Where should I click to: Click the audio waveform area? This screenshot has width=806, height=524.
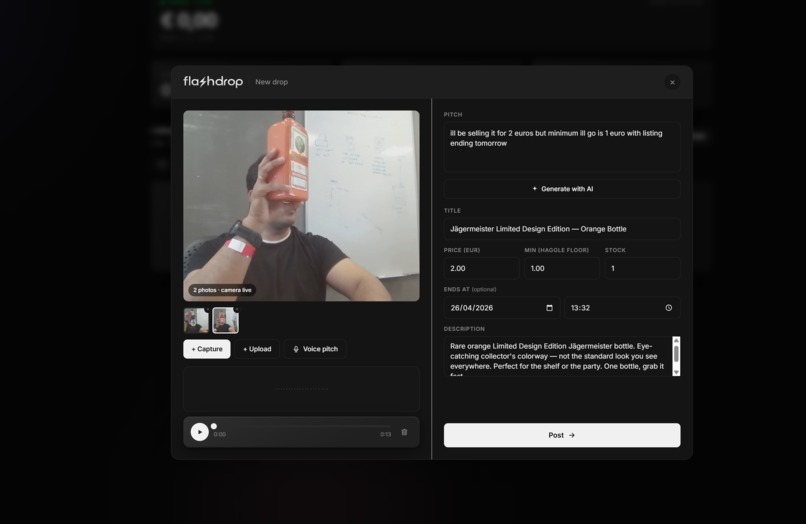[x=301, y=389]
